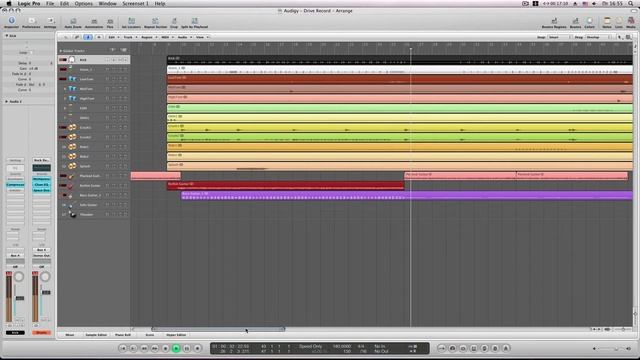Open the Arrange Audio local menu
Image resolution: width=640 pixels, height=360 pixels.
(x=184, y=37)
